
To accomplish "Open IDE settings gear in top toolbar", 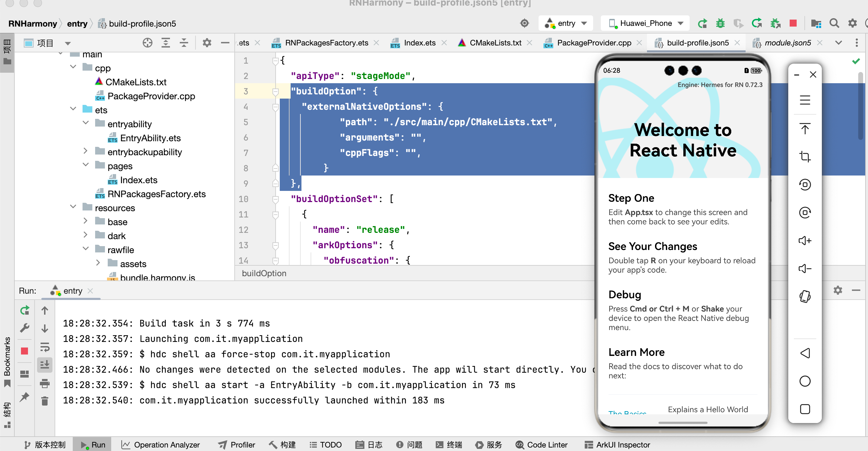I will coord(853,23).
